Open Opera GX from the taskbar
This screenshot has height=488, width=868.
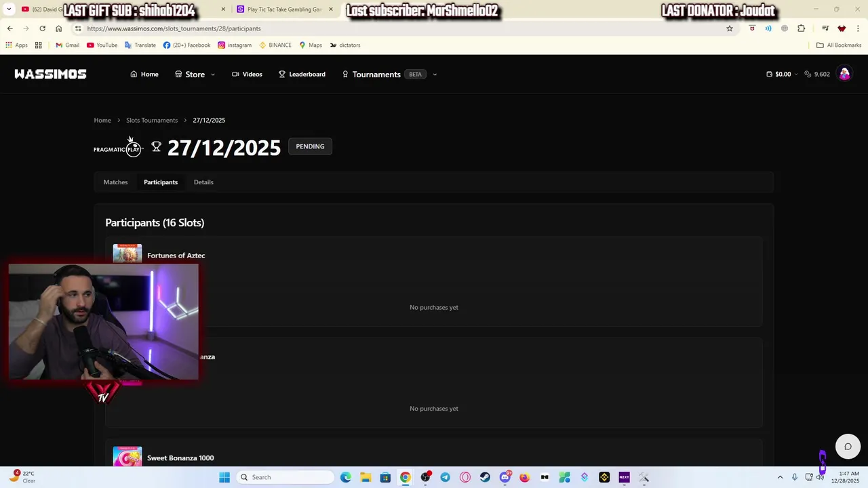[x=465, y=477]
